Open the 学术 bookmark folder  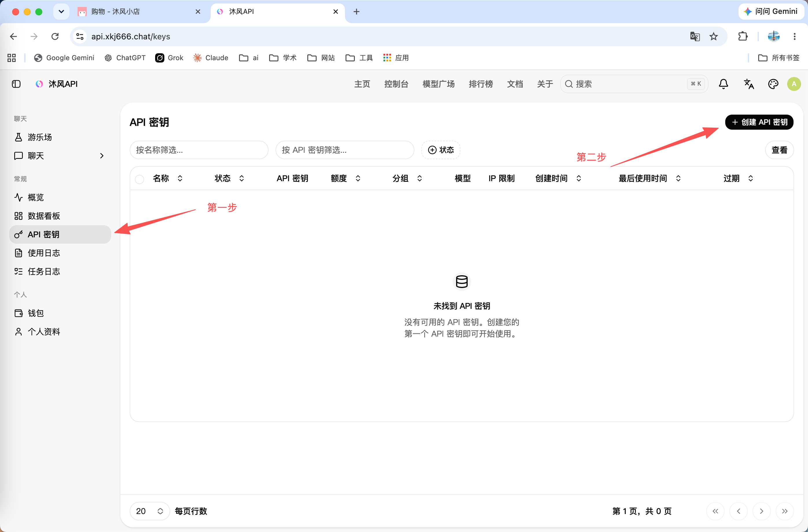tap(283, 58)
